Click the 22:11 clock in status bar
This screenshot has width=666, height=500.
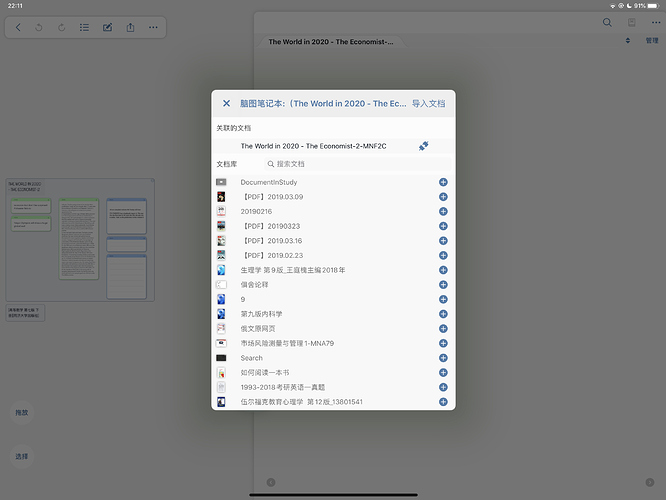tap(15, 6)
